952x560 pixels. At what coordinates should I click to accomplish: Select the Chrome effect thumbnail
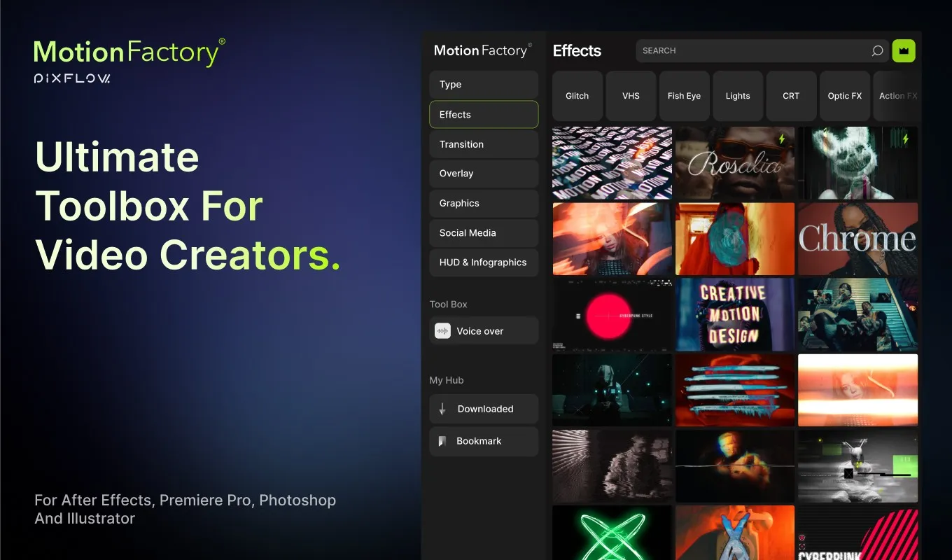858,239
